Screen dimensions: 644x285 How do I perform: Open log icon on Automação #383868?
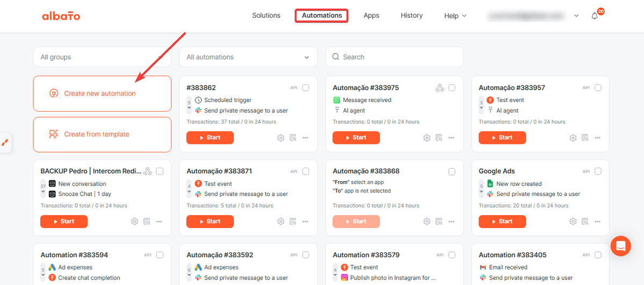tap(439, 221)
